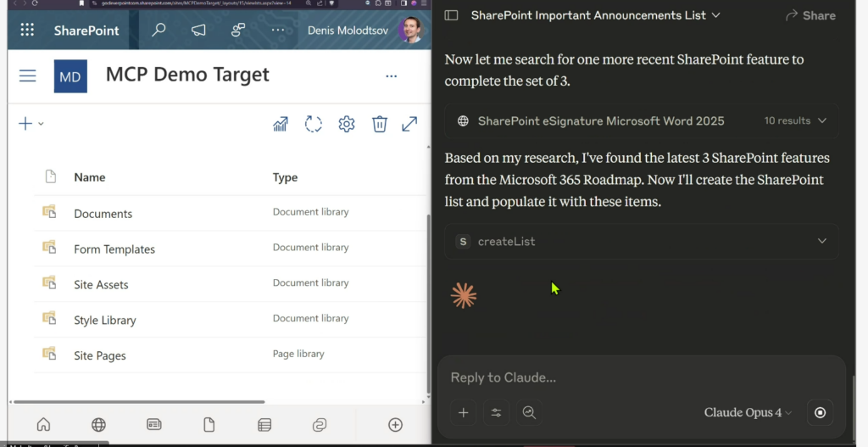The image size is (868, 447).
Task: Click the circled plus create icon in the bottom bar
Action: pyautogui.click(x=395, y=425)
